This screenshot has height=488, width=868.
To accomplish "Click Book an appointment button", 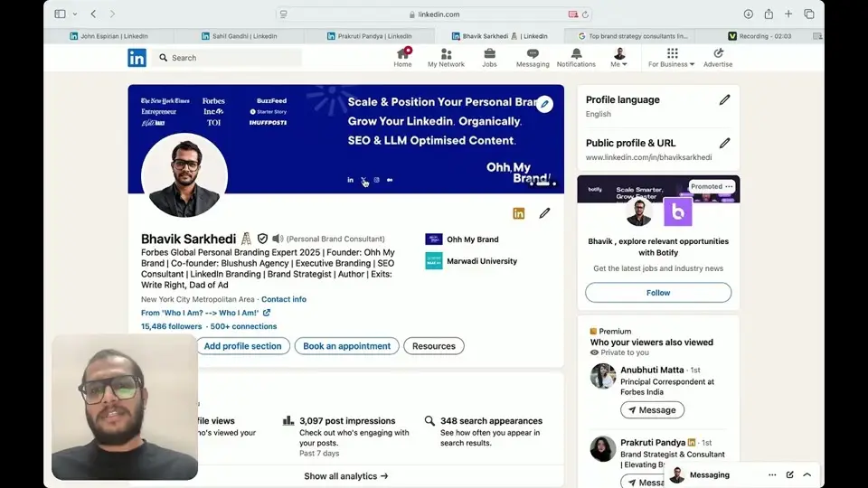I will (x=346, y=346).
